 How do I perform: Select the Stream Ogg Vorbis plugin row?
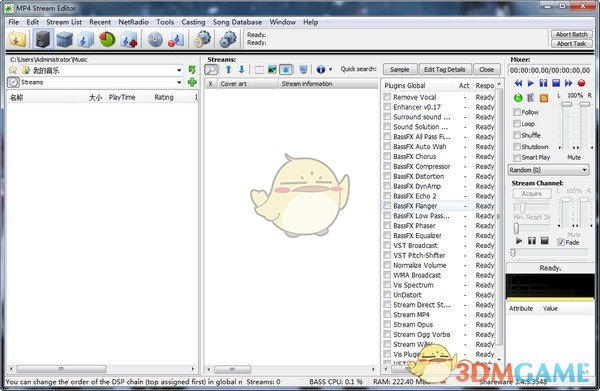pyautogui.click(x=439, y=334)
